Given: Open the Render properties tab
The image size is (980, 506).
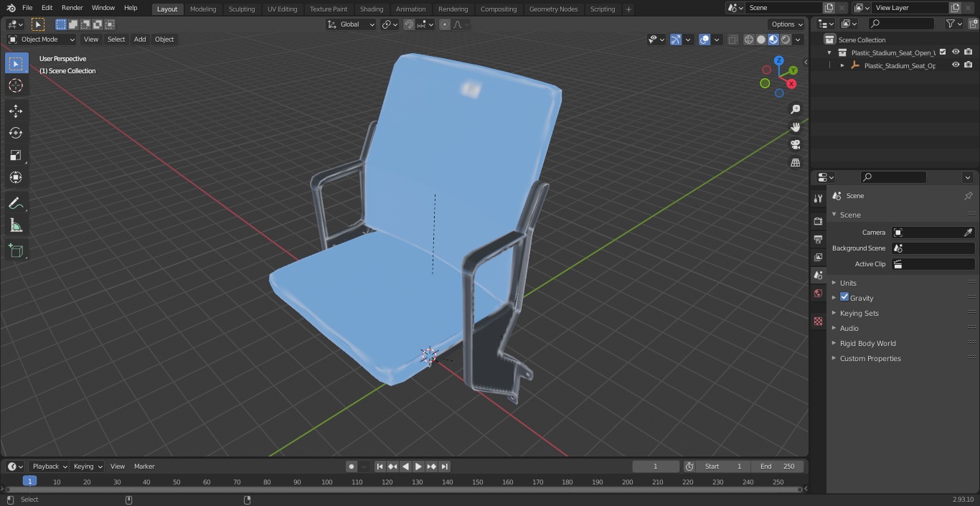Looking at the screenshot, I should click(818, 221).
